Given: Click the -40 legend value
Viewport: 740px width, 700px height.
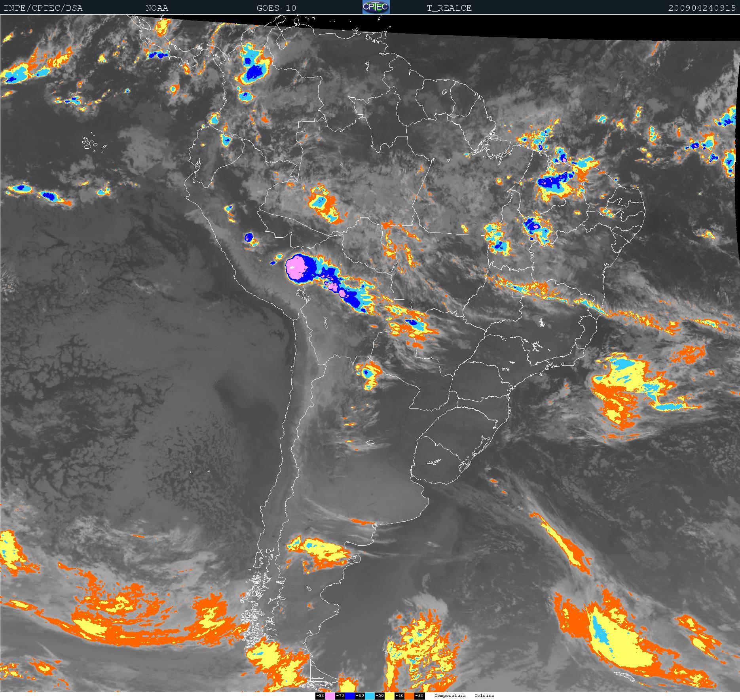Looking at the screenshot, I should click(400, 696).
